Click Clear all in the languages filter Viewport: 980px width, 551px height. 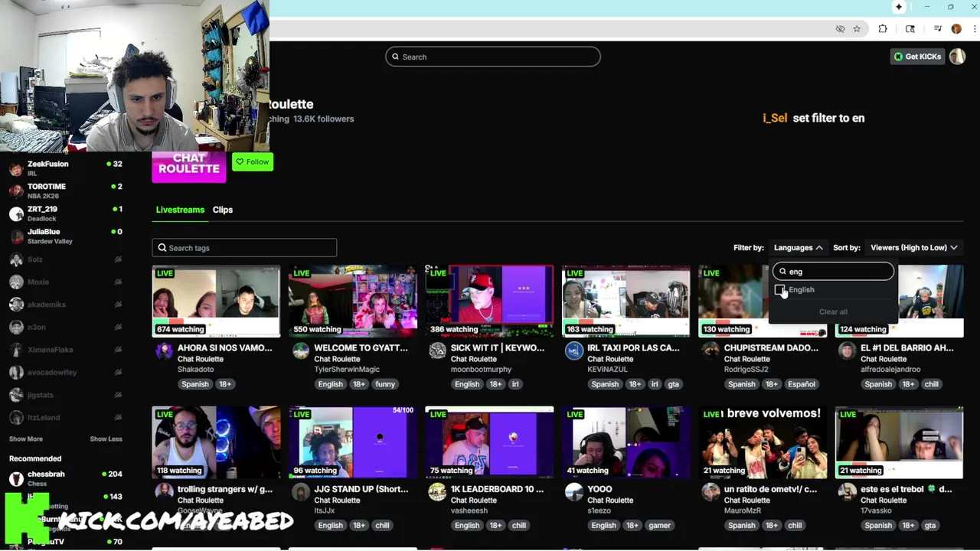833,312
